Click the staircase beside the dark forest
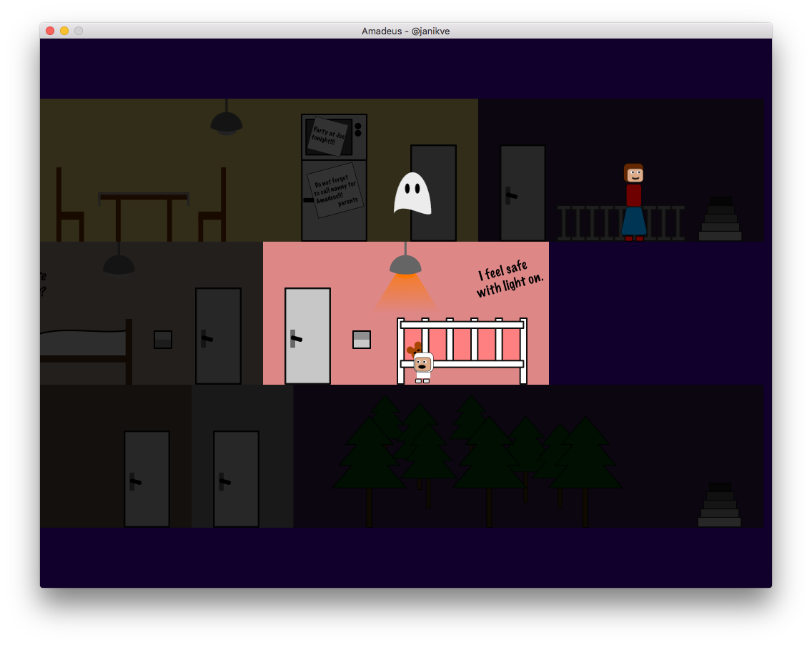812x645 pixels. pos(720,505)
